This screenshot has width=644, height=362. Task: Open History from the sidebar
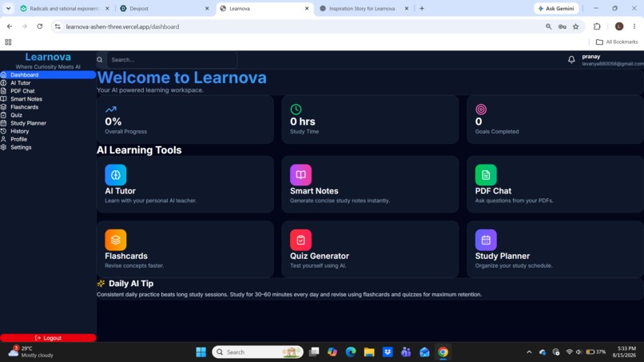tap(48, 131)
